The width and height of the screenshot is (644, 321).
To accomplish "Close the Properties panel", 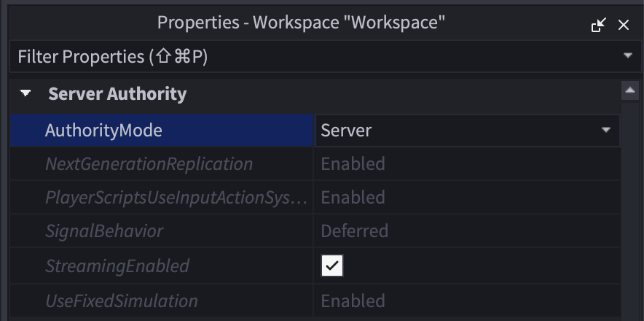I will [624, 25].
